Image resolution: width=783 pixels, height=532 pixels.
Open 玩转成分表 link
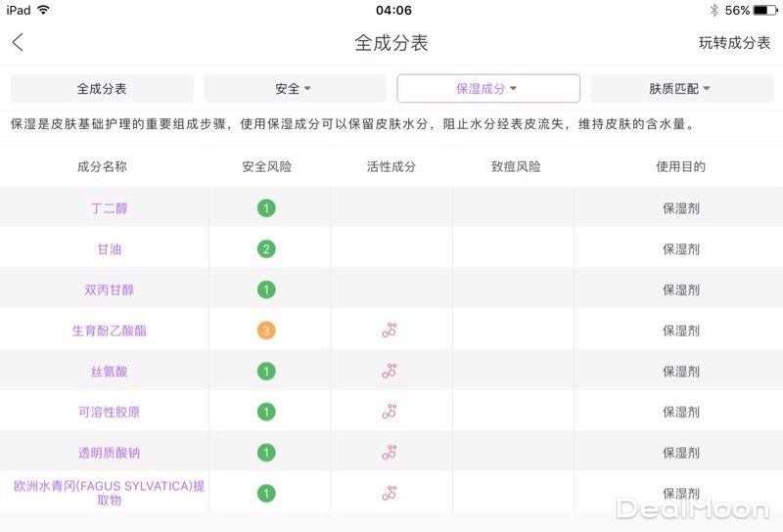coord(734,43)
